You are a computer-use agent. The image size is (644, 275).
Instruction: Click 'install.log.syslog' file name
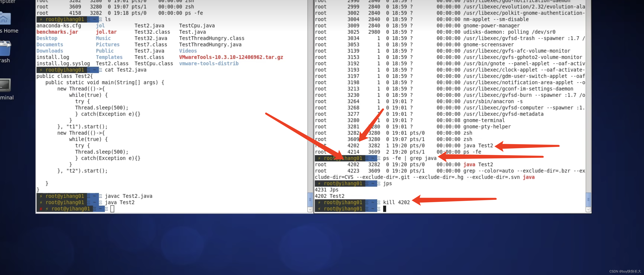coord(63,64)
